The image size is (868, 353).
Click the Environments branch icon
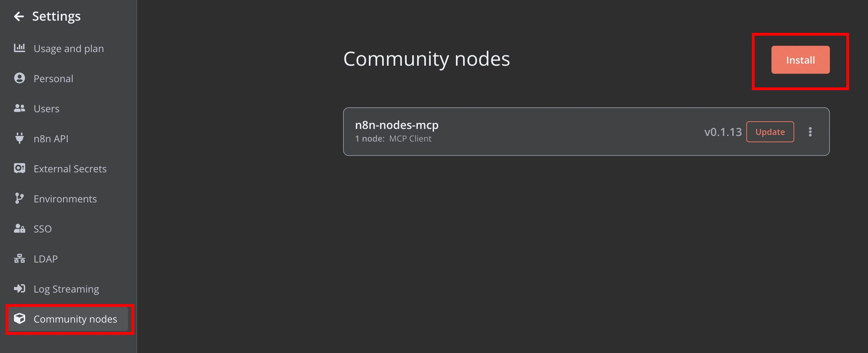click(19, 198)
